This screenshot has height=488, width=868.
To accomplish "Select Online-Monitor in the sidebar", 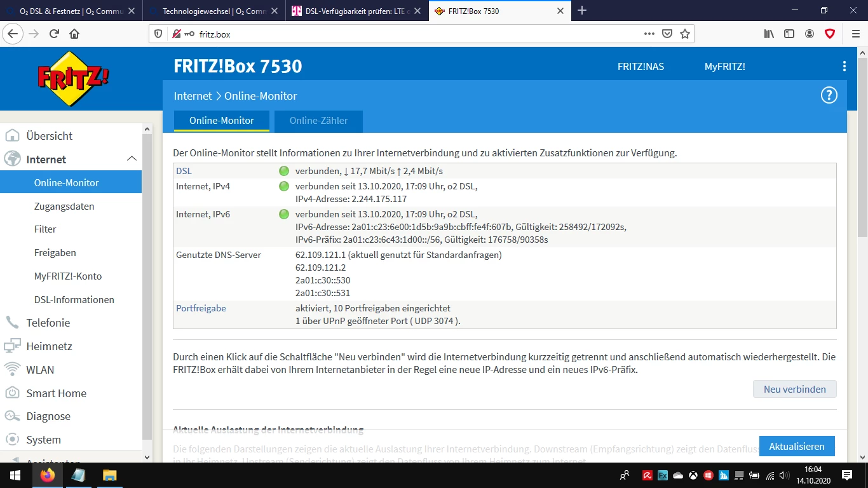I will tap(71, 182).
